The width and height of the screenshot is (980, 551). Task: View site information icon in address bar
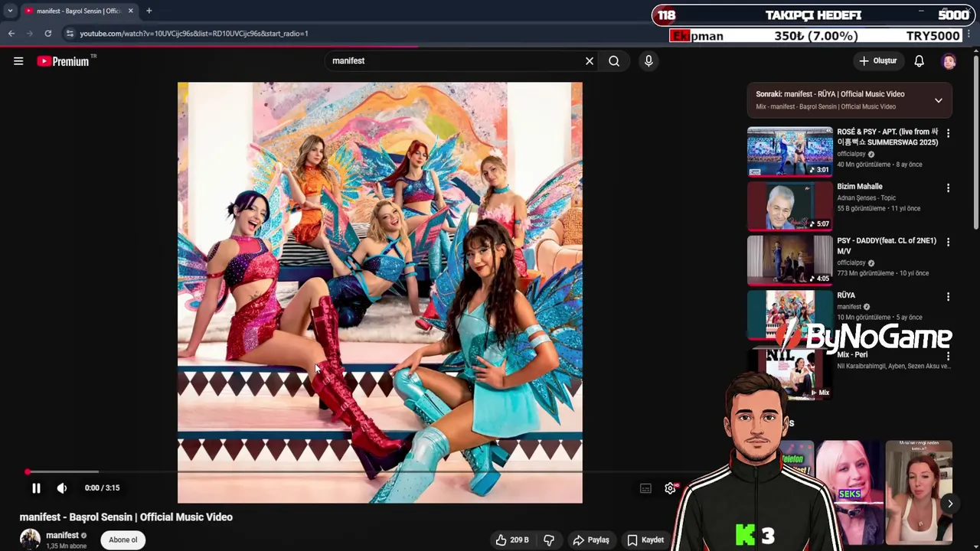(x=70, y=34)
